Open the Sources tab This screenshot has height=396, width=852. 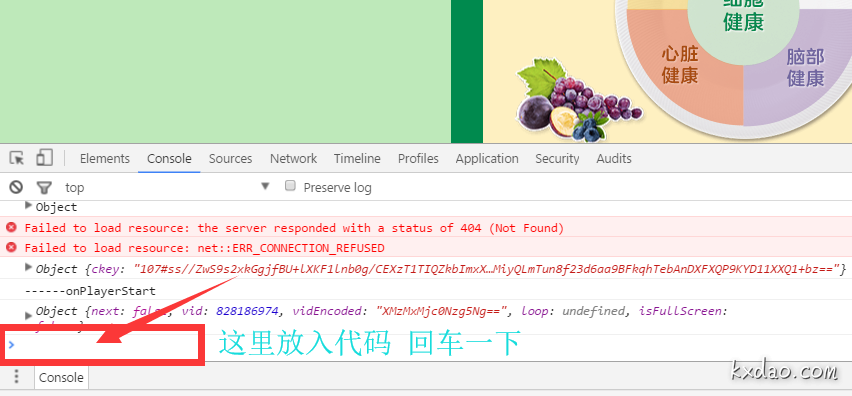click(230, 159)
